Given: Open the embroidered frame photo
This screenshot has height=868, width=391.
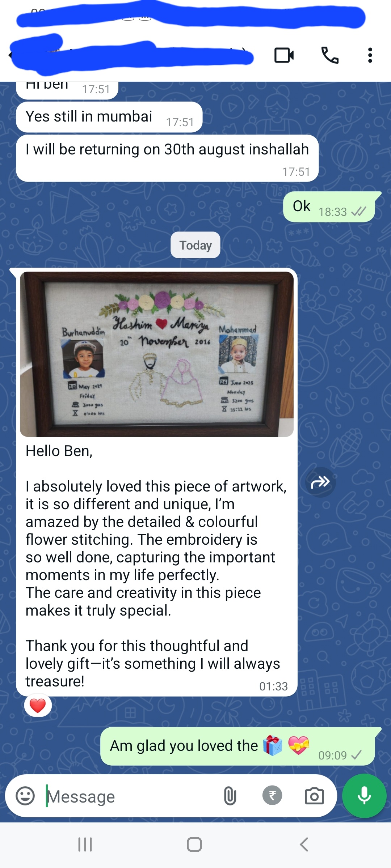Looking at the screenshot, I should 157,354.
